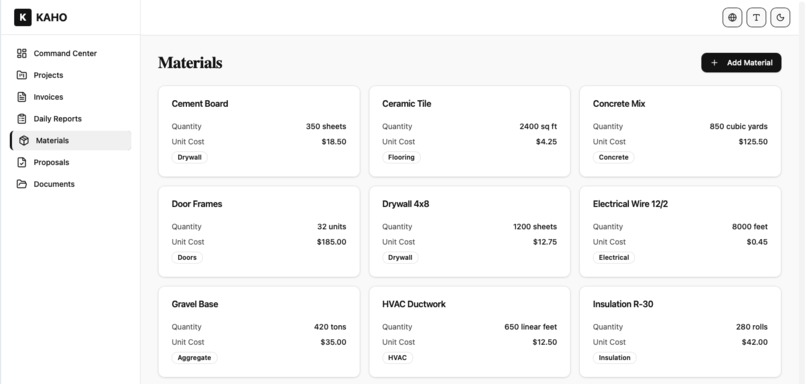Open the Ceramic Tile card title

(407, 104)
